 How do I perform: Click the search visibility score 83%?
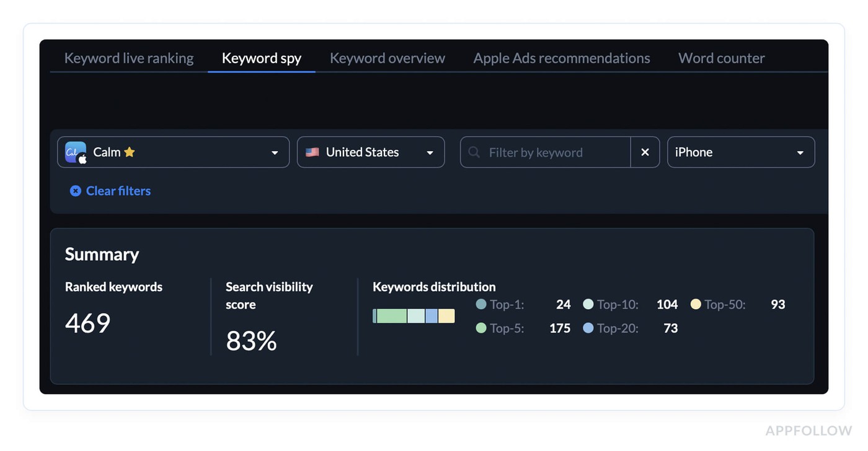coord(251,341)
